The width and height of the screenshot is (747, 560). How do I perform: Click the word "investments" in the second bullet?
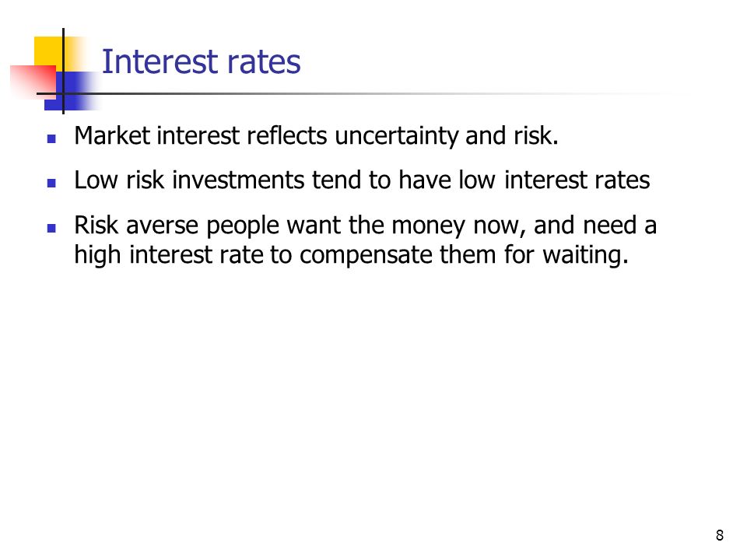(x=238, y=180)
